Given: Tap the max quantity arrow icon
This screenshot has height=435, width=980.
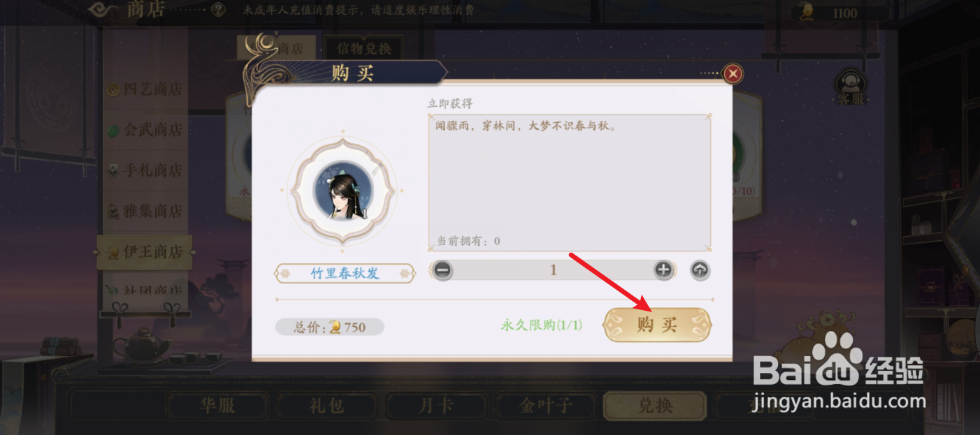Looking at the screenshot, I should click(x=700, y=270).
